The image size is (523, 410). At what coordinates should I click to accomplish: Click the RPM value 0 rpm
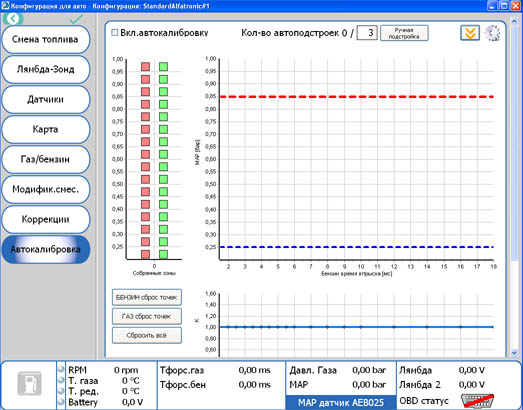pos(126,370)
